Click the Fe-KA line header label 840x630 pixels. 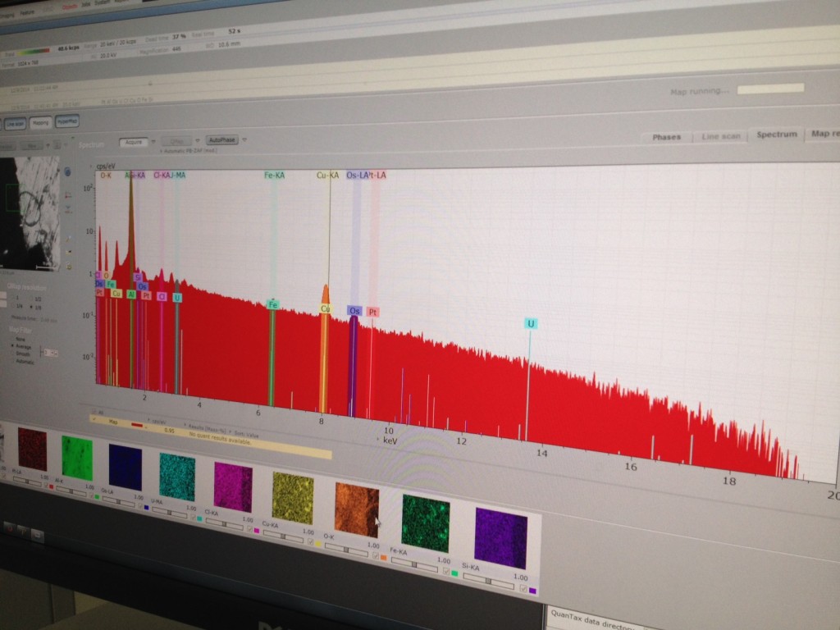point(274,175)
